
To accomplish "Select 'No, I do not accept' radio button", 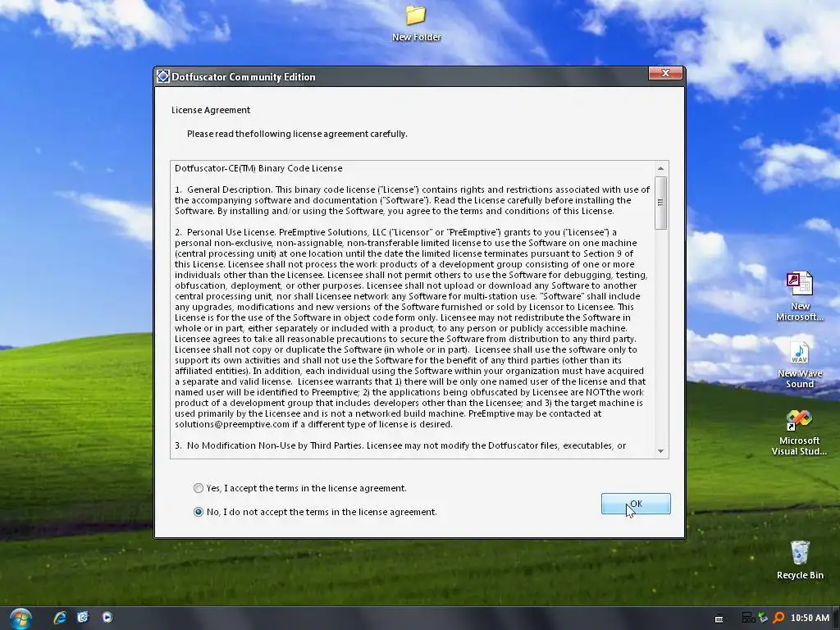I will click(x=199, y=512).
